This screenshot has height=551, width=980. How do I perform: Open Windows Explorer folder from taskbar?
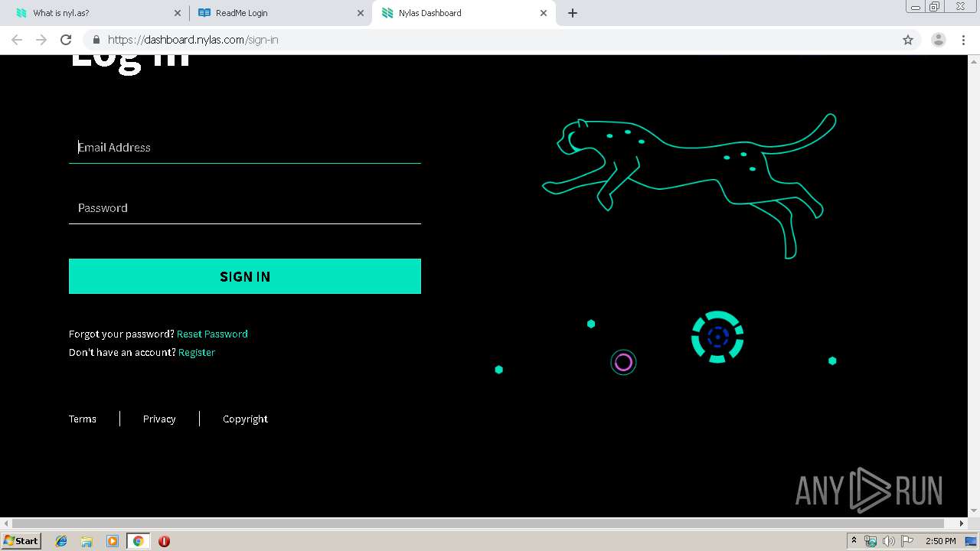click(x=87, y=541)
